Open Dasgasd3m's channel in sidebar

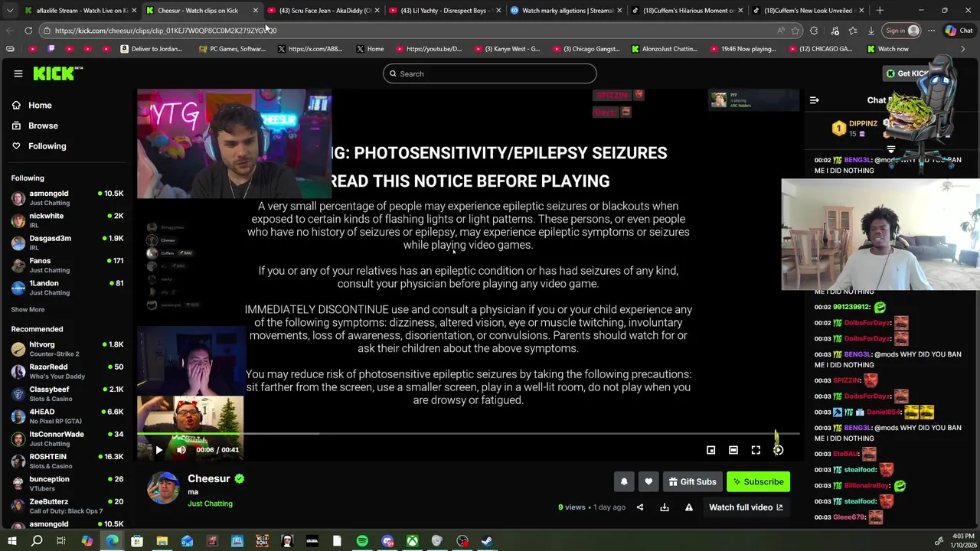[x=67, y=243]
